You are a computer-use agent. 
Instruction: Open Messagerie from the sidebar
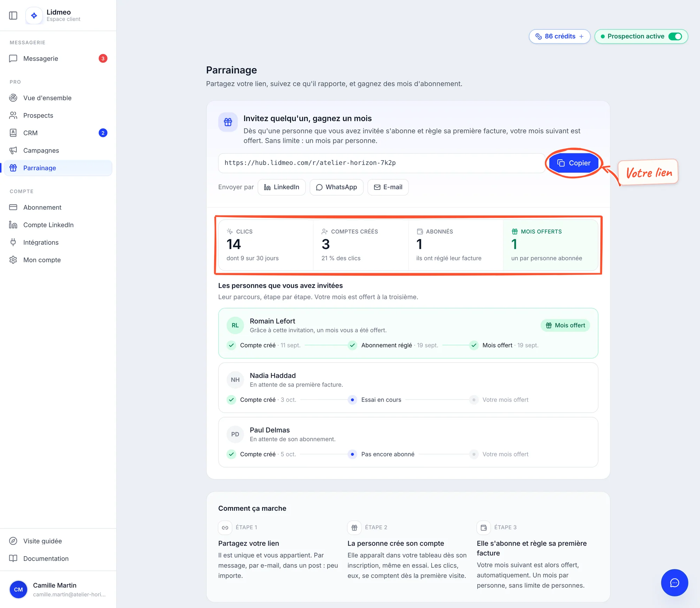coord(58,58)
